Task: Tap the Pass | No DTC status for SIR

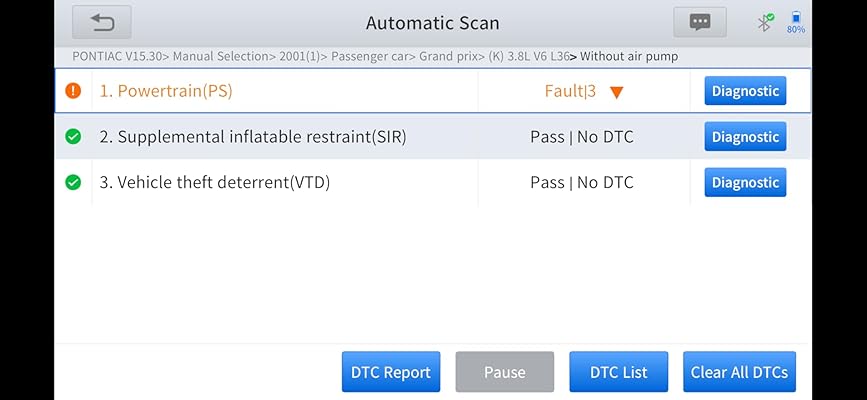Action: click(x=581, y=137)
